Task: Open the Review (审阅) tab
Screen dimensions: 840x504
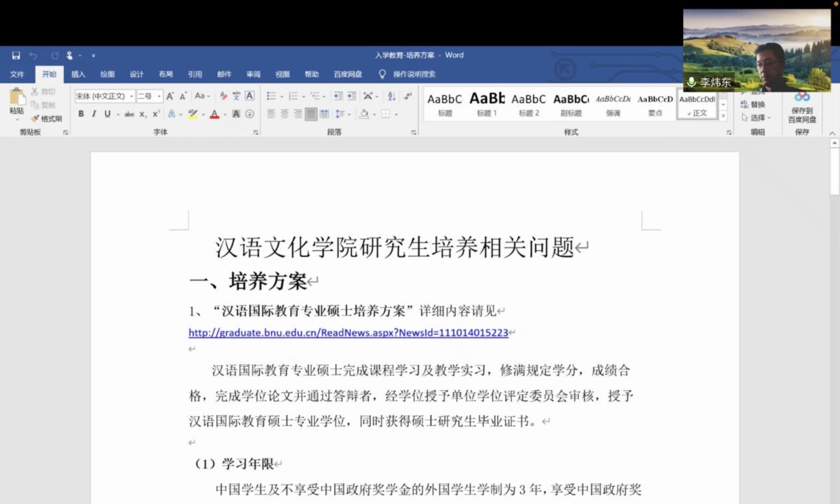Action: [253, 75]
